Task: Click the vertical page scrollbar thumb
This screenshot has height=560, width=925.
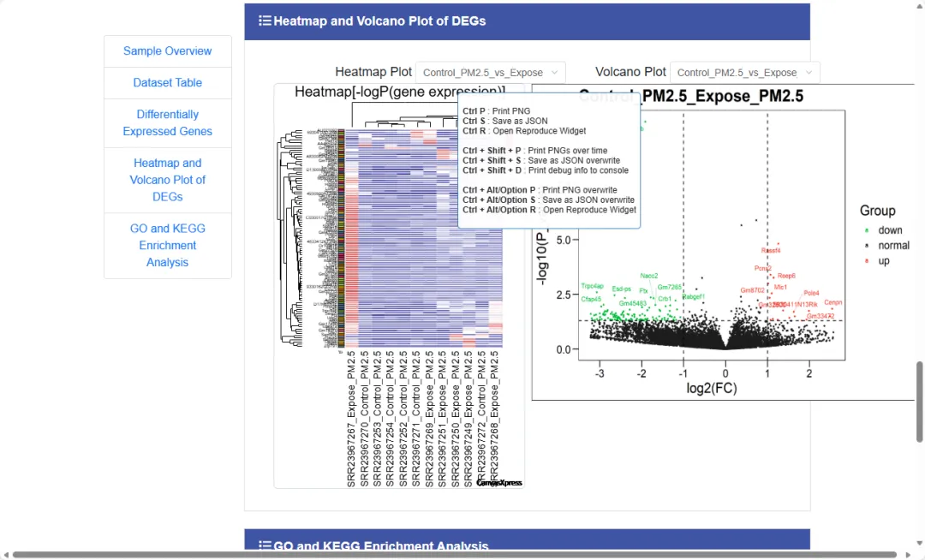Action: 920,401
